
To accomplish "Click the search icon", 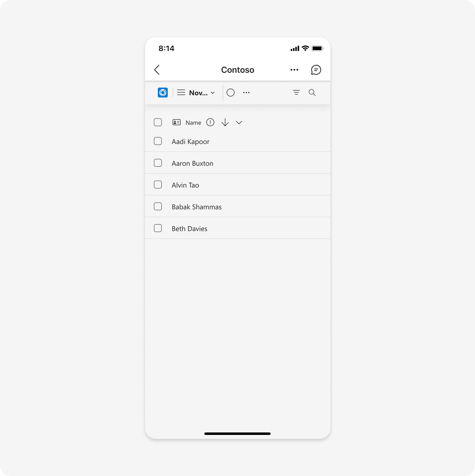I will click(312, 92).
